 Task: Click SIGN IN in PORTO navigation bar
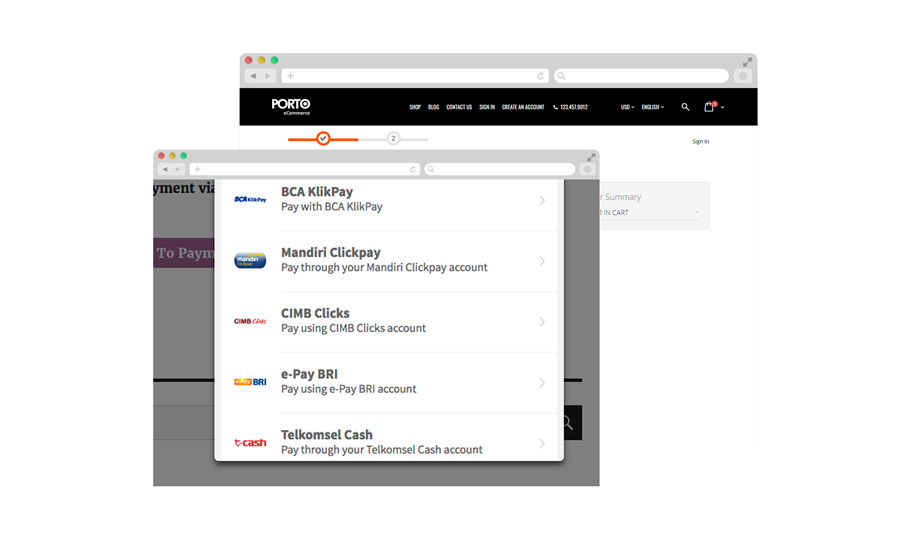487,107
